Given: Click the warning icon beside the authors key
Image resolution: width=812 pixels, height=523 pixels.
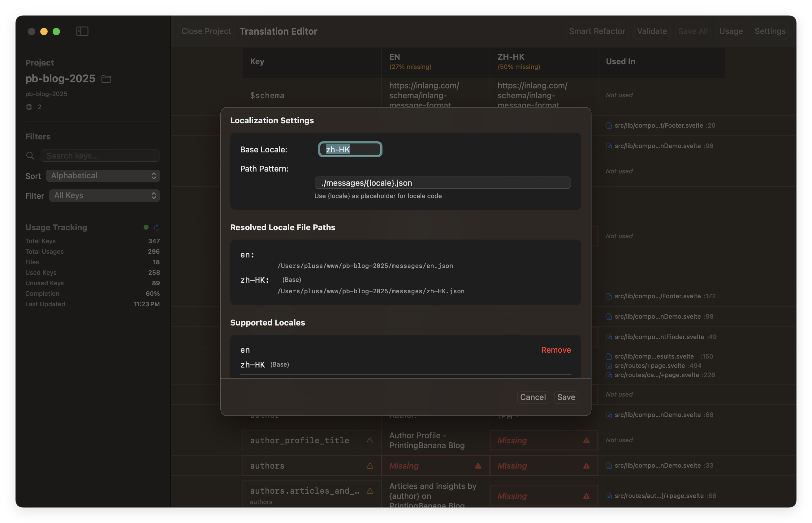Looking at the screenshot, I should (370, 466).
